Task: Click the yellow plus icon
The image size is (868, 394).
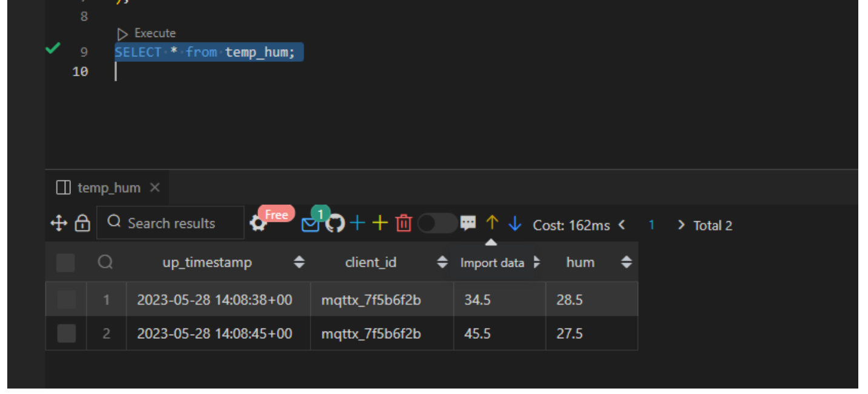Action: coord(380,224)
